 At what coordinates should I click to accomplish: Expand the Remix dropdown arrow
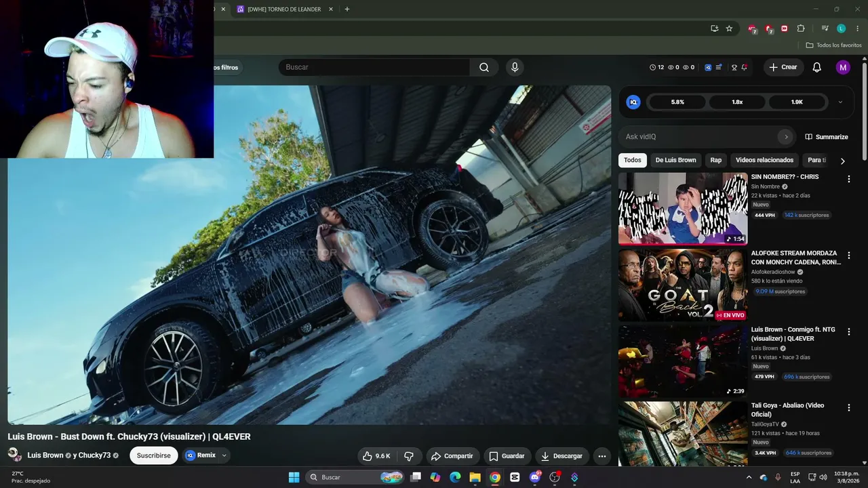pyautogui.click(x=224, y=455)
